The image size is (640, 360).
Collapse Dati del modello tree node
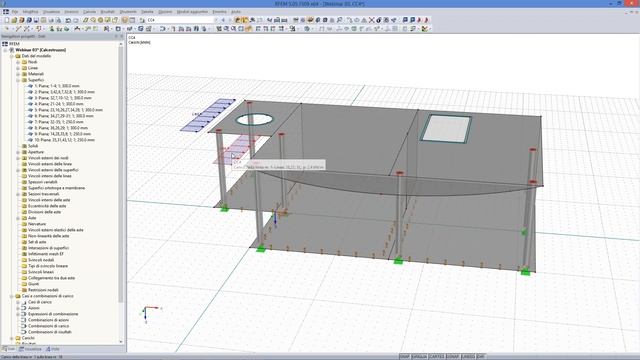click(x=12, y=56)
